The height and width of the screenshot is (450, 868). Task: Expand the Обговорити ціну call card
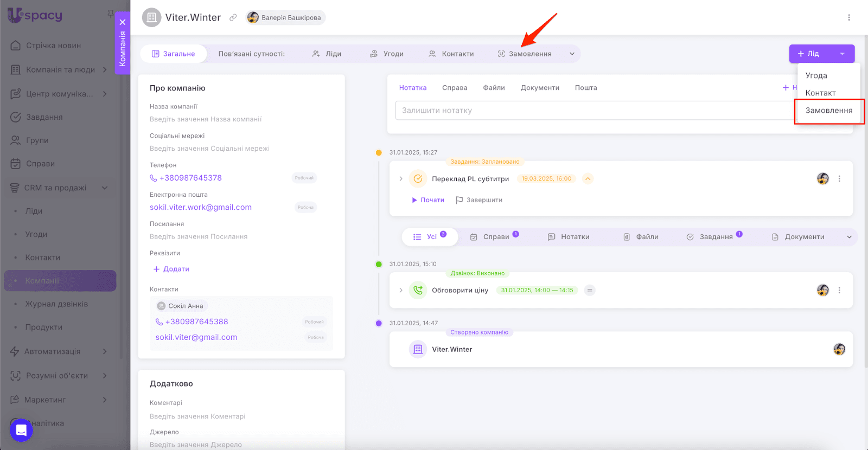(401, 290)
